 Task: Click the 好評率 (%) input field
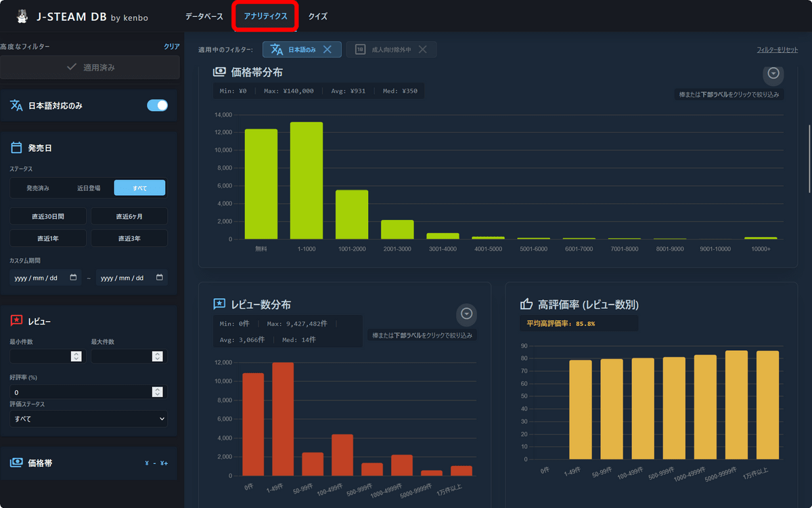[81, 392]
